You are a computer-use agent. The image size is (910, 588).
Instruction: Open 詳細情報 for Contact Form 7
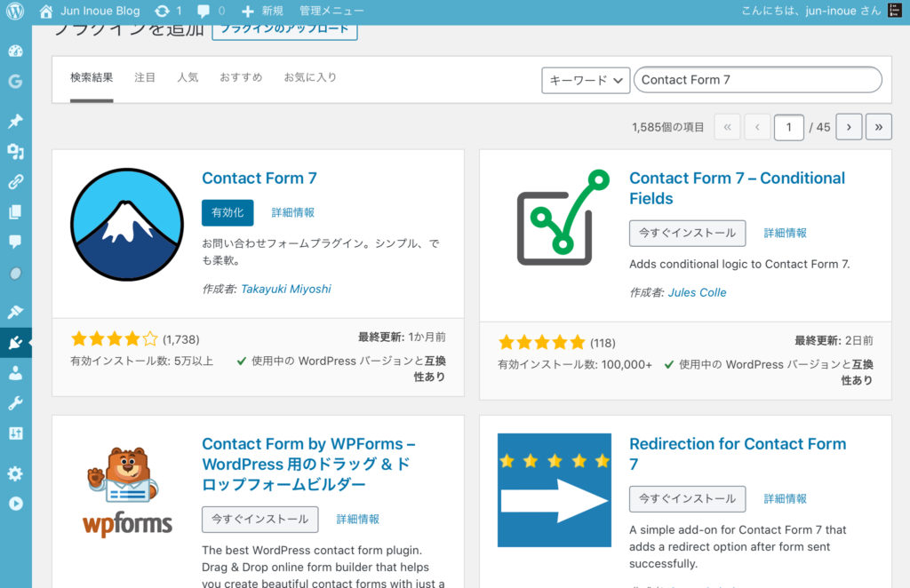293,213
